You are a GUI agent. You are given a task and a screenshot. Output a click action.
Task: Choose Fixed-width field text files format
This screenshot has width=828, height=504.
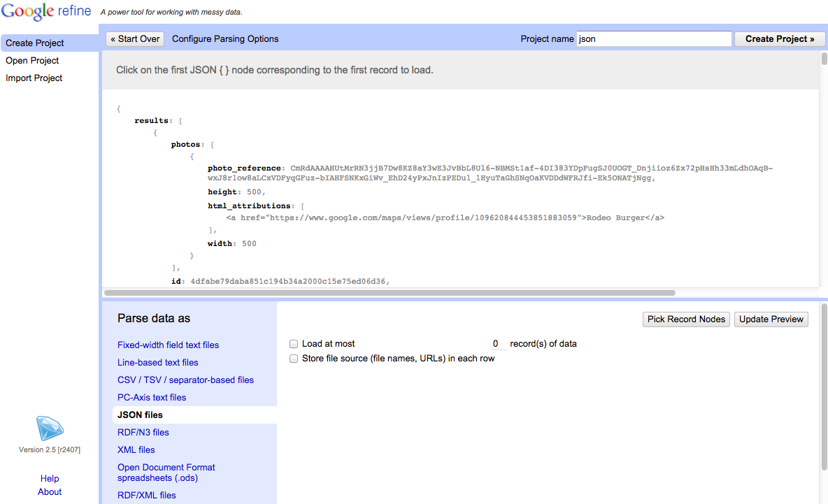[x=168, y=345]
